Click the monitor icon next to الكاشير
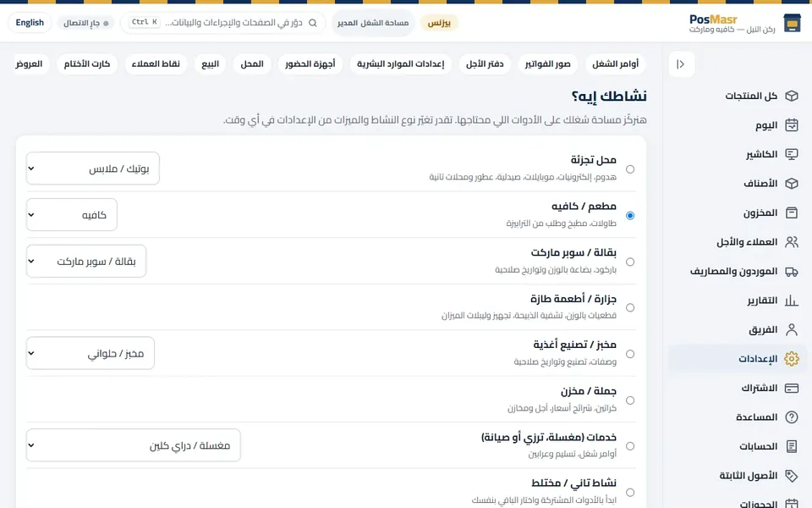Image resolution: width=812 pixels, height=508 pixels. pyautogui.click(x=792, y=154)
